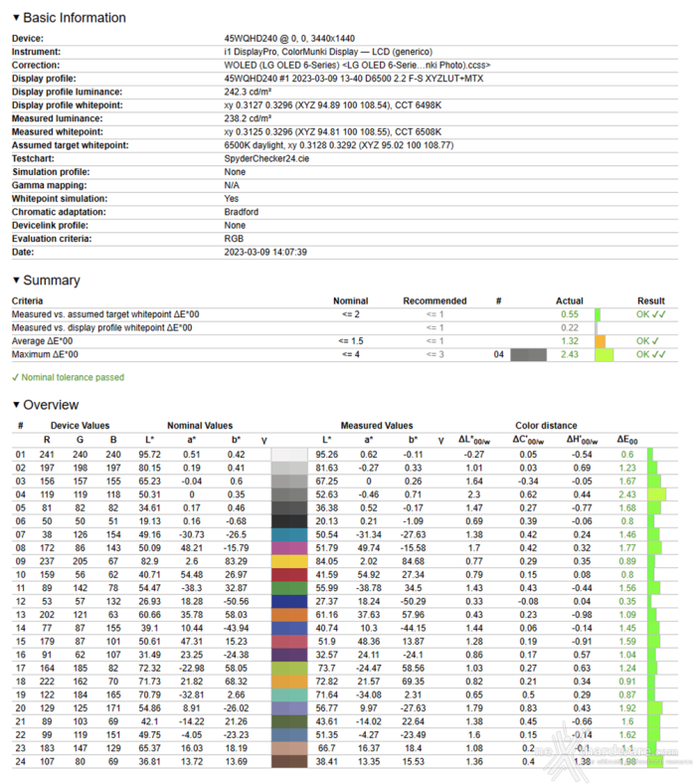Click the Display profile luminance value 242.3 cd/m²

248,92
